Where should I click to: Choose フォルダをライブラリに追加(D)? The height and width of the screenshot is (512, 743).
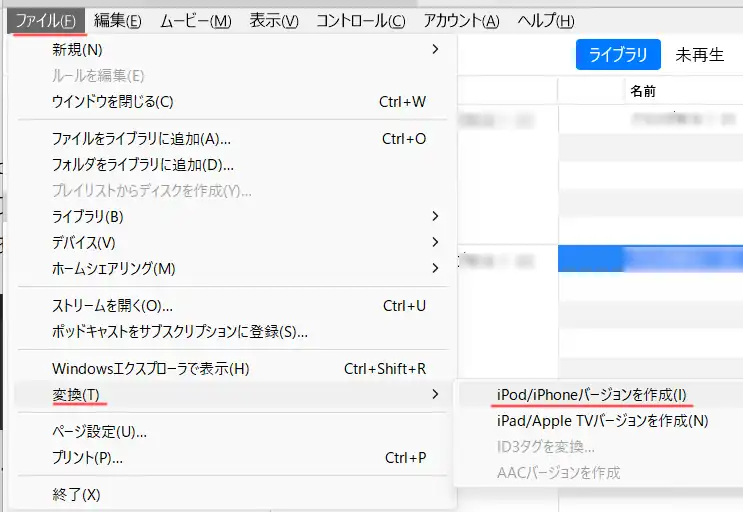[142, 164]
